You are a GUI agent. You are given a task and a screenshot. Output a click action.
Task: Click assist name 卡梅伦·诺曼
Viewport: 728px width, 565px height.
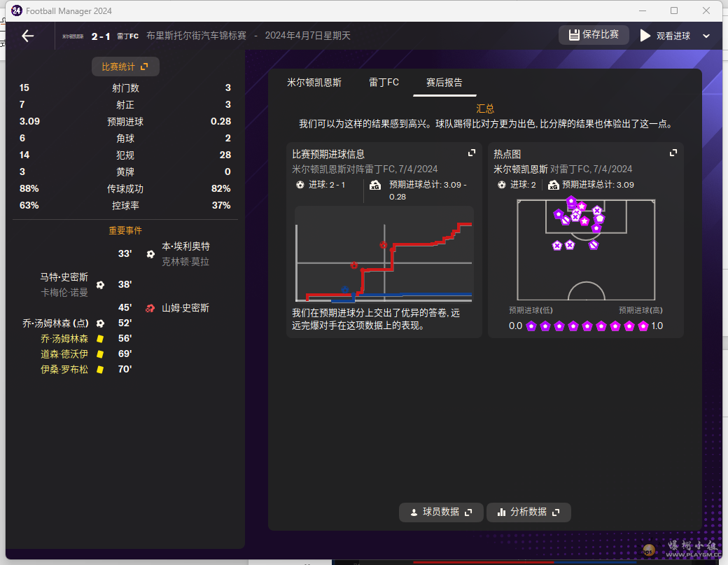point(64,293)
